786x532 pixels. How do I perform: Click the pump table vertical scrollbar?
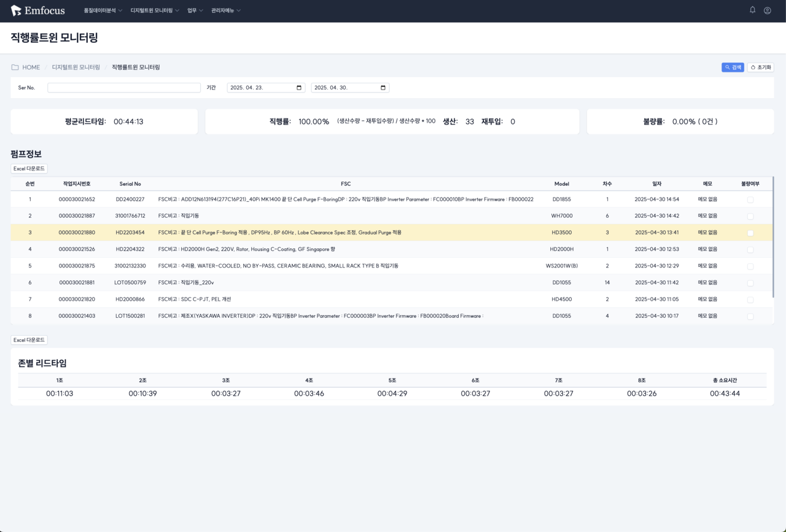click(x=773, y=238)
